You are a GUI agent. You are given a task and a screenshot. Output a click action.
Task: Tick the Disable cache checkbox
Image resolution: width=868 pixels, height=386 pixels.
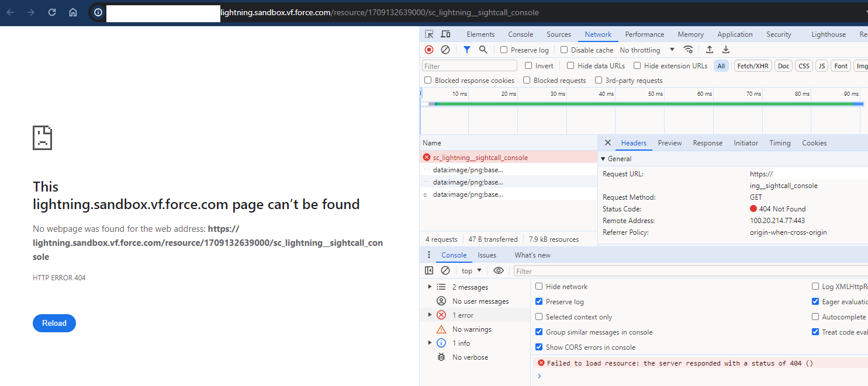[x=564, y=50]
